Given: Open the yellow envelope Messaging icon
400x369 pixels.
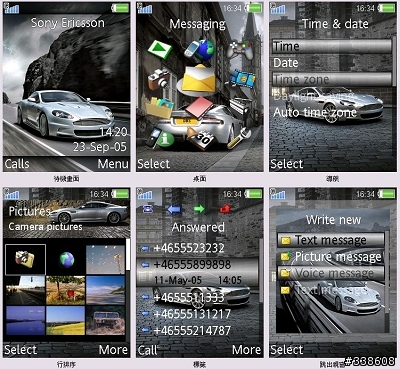Looking at the screenshot, I should pyautogui.click(x=199, y=79).
